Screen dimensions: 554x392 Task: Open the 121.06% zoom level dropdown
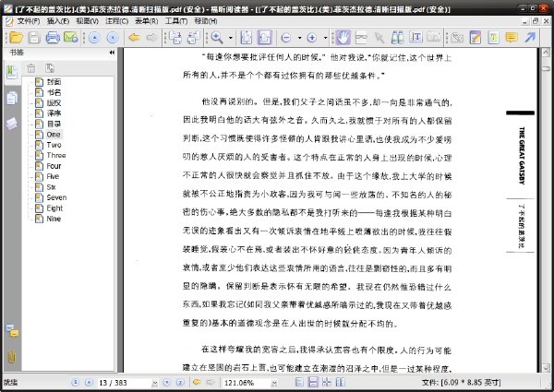[x=274, y=383]
